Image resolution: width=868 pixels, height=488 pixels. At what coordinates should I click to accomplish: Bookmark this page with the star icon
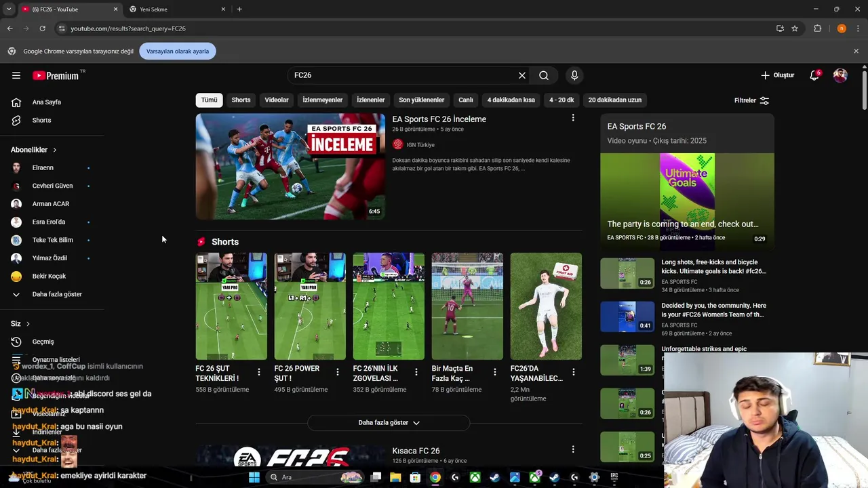pyautogui.click(x=795, y=28)
